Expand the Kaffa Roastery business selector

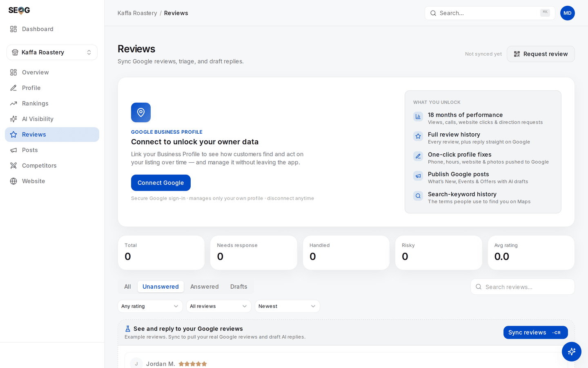coord(52,52)
